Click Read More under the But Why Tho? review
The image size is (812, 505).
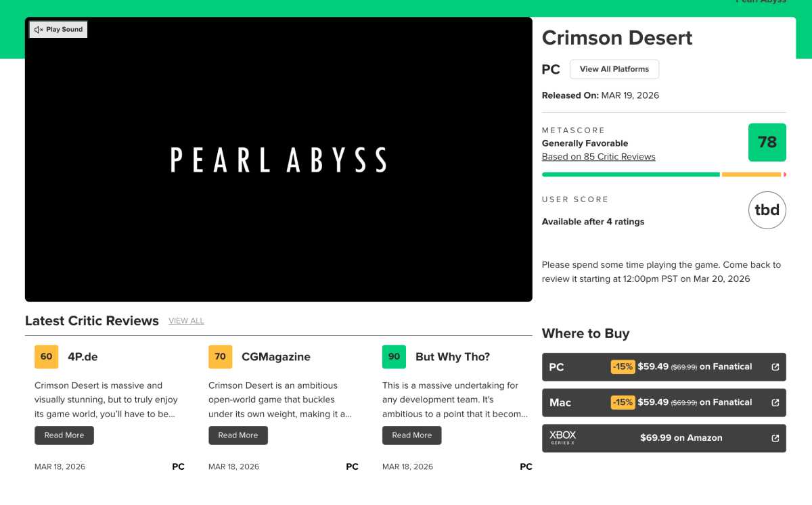coord(412,435)
